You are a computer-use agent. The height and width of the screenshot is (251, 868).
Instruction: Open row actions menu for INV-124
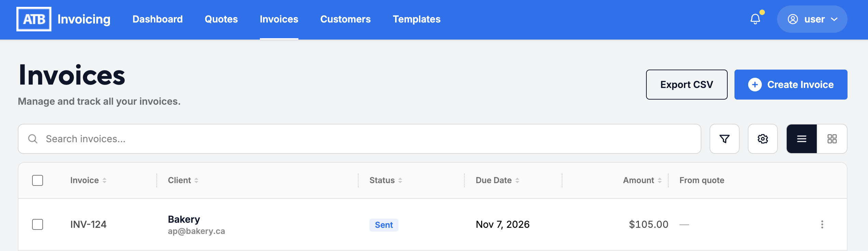click(822, 224)
